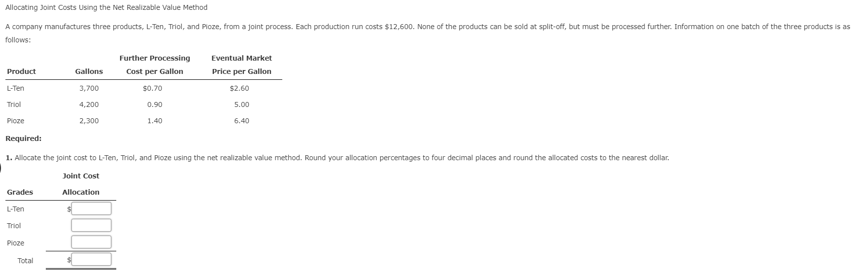Click the title 'Allocating Joint Costs Using the Net Realizable Value Method'
The height and width of the screenshot is (275, 868).
[106, 7]
